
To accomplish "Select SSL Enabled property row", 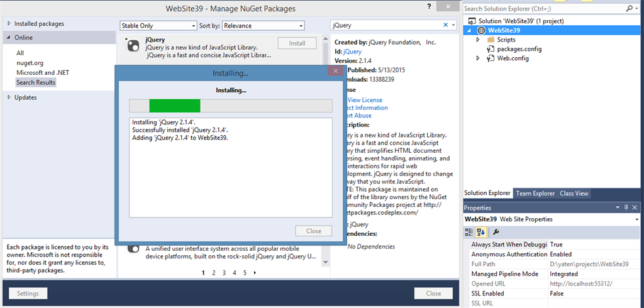I will (553, 294).
